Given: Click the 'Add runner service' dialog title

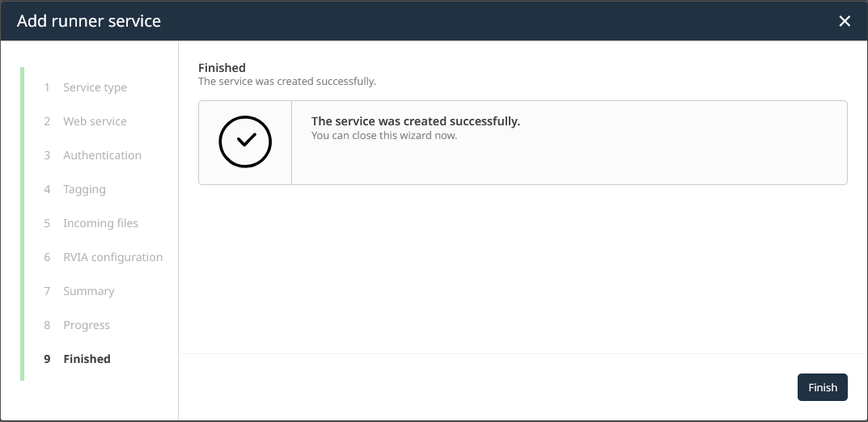Looking at the screenshot, I should click(89, 21).
